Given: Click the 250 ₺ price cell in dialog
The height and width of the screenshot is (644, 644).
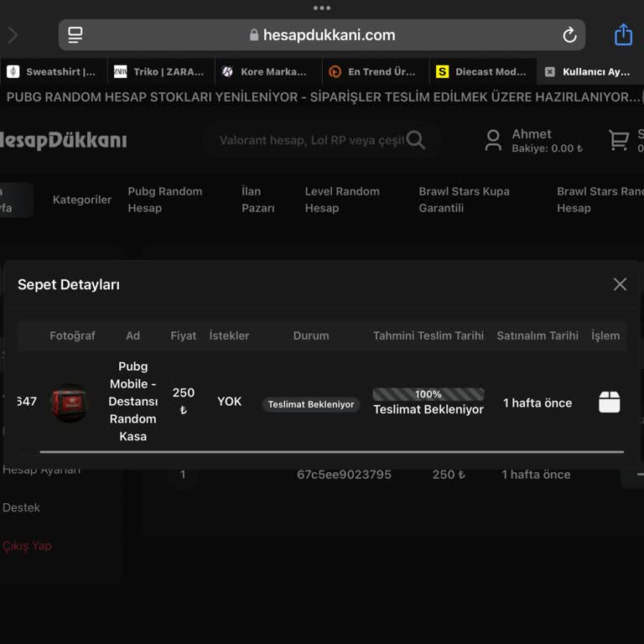Looking at the screenshot, I should click(x=183, y=402).
